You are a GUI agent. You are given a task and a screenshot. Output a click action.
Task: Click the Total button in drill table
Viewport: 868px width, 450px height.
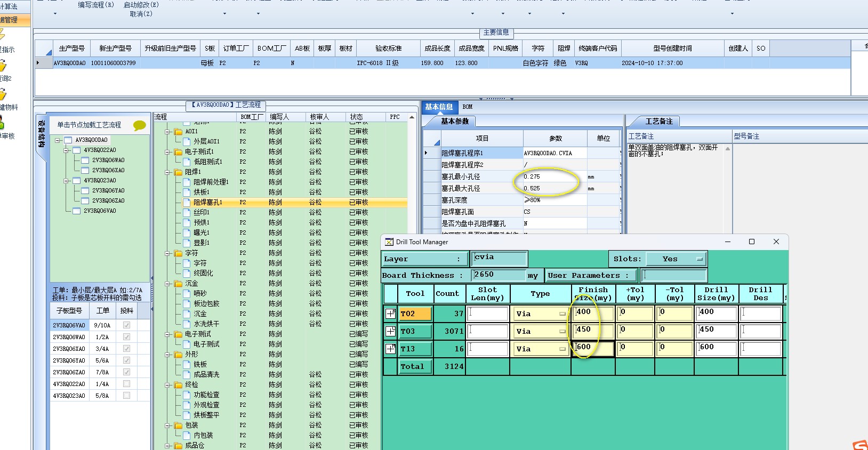416,366
